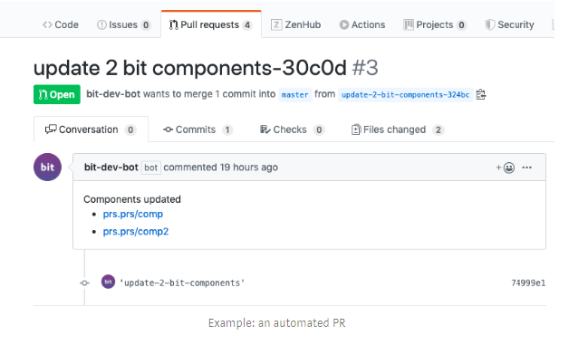Open the comment options ellipsis menu
The height and width of the screenshot is (364, 588).
click(x=527, y=168)
